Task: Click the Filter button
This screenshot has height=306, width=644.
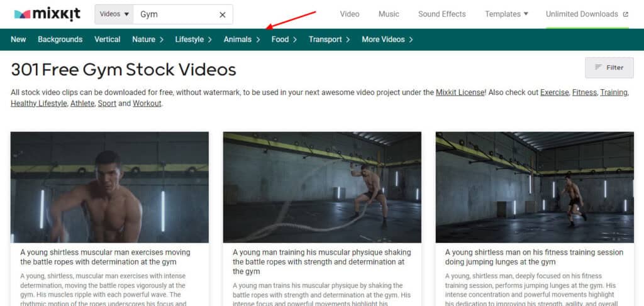Action: pyautogui.click(x=609, y=67)
